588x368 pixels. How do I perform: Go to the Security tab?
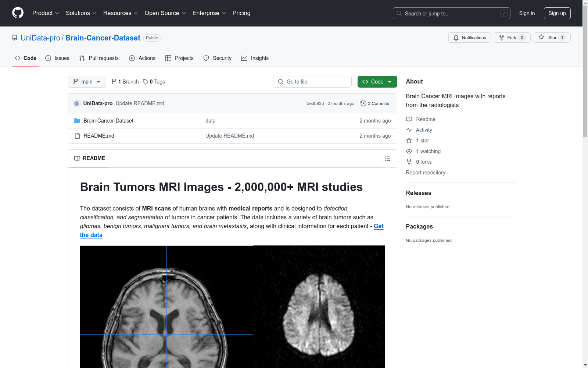(218, 58)
